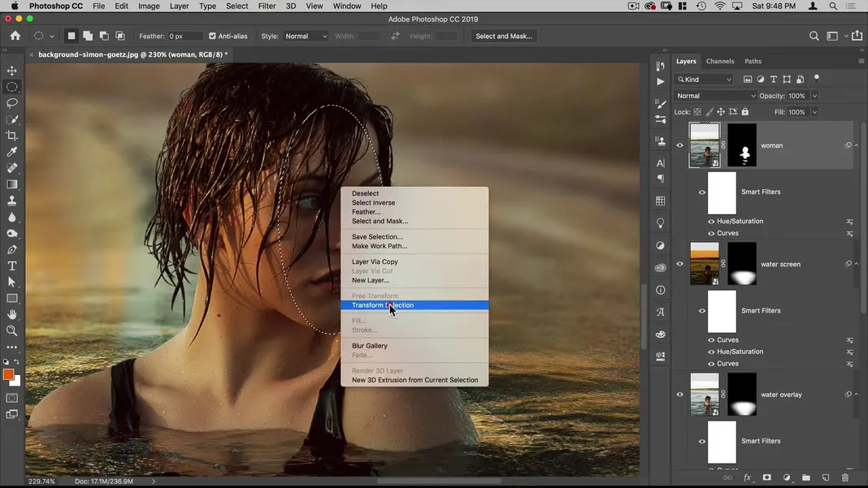Click the orange foreground color swatch
Viewport: 868px width, 488px height.
(x=8, y=374)
